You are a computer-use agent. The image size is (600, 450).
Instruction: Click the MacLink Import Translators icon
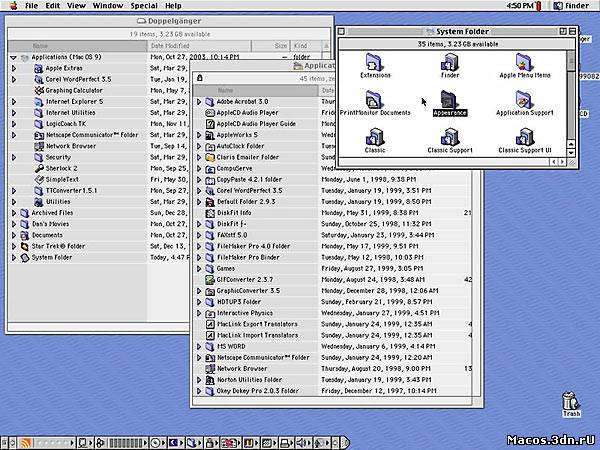210,336
